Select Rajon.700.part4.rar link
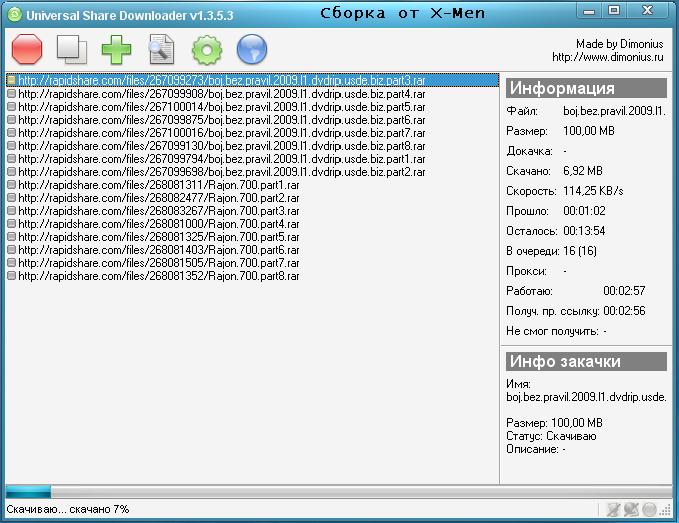The image size is (679, 523). pyautogui.click(x=159, y=224)
